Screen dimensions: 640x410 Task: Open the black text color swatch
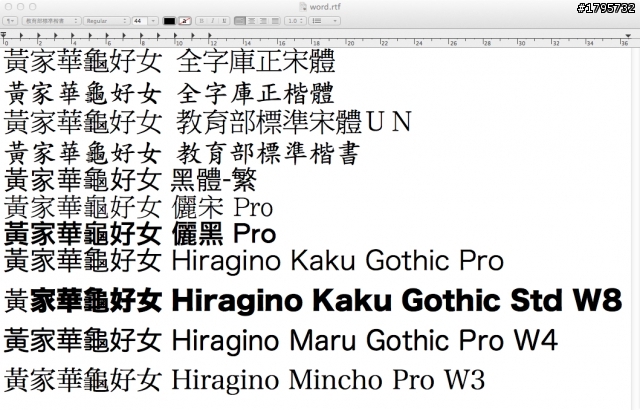pos(169,21)
